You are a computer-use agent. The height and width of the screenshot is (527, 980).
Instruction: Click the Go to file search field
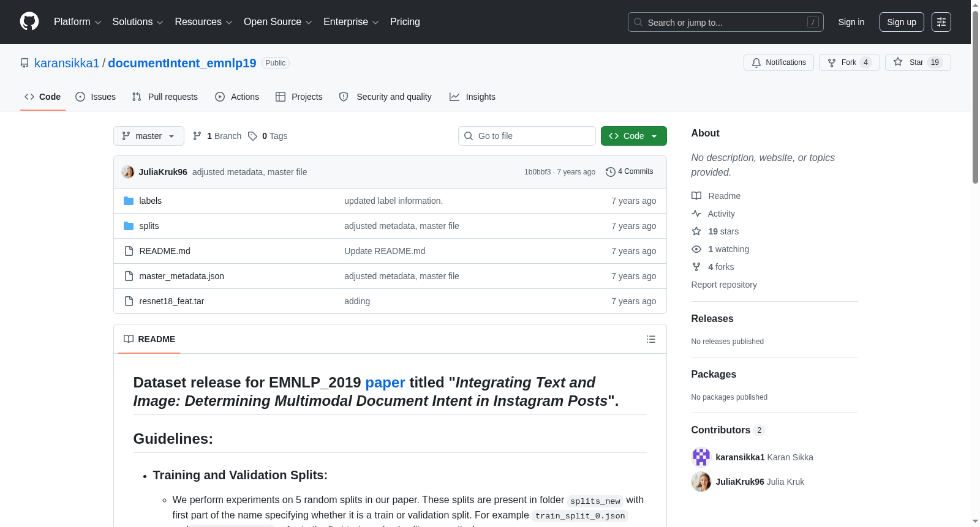527,136
